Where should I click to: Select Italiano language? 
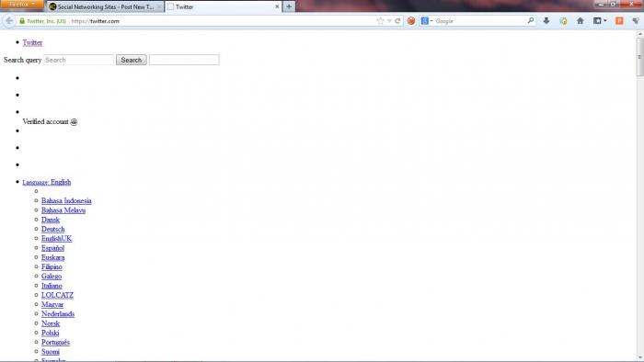pos(52,286)
